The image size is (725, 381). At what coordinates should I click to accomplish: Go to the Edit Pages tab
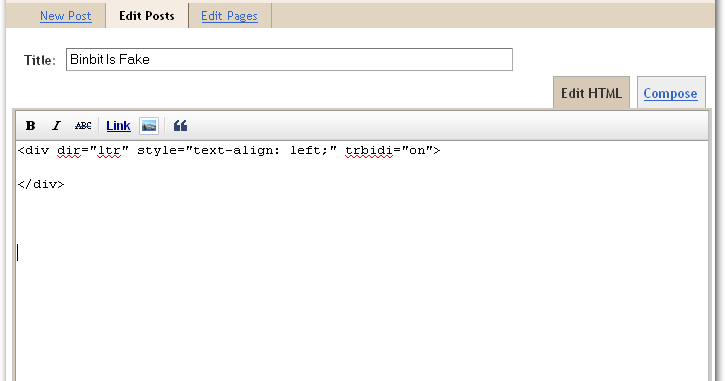pyautogui.click(x=229, y=16)
